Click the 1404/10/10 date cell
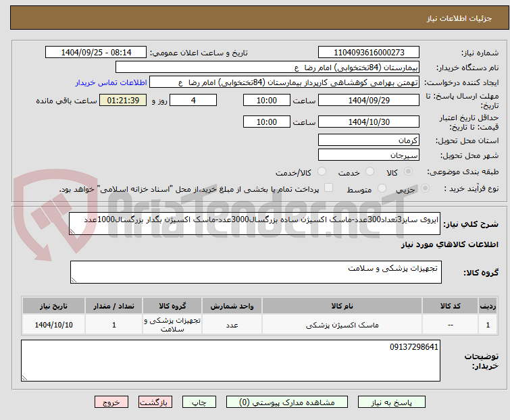 pyautogui.click(x=53, y=325)
